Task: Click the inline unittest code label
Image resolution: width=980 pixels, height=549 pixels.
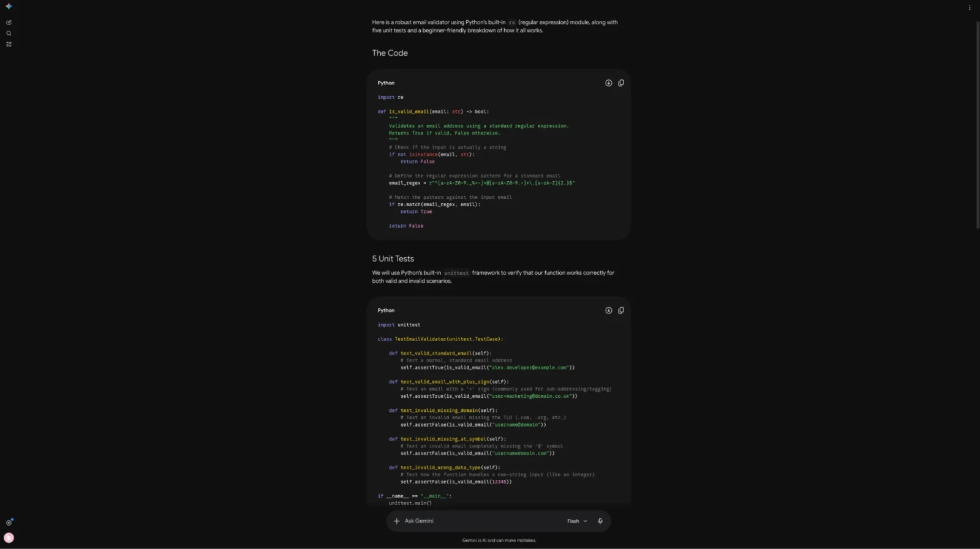Action: [x=456, y=273]
